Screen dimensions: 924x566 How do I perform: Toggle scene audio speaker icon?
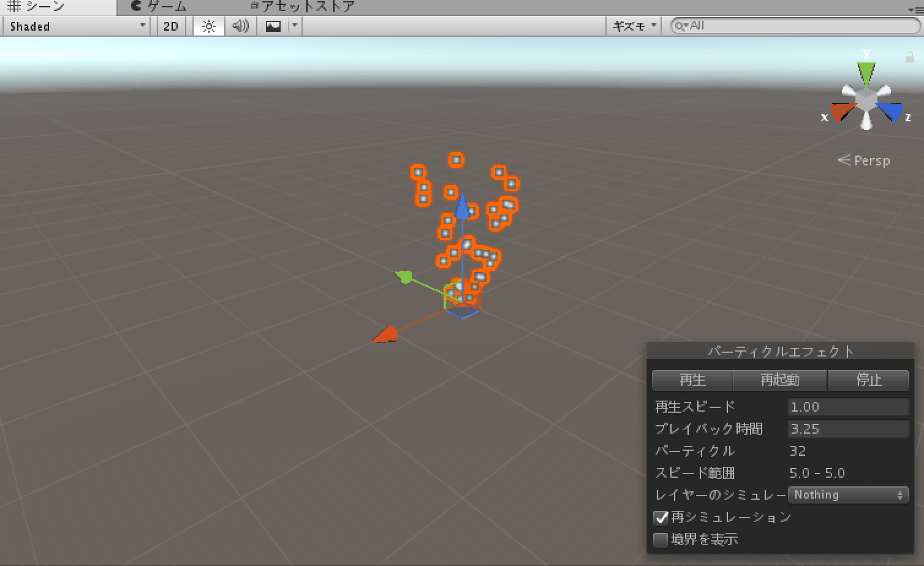click(240, 26)
